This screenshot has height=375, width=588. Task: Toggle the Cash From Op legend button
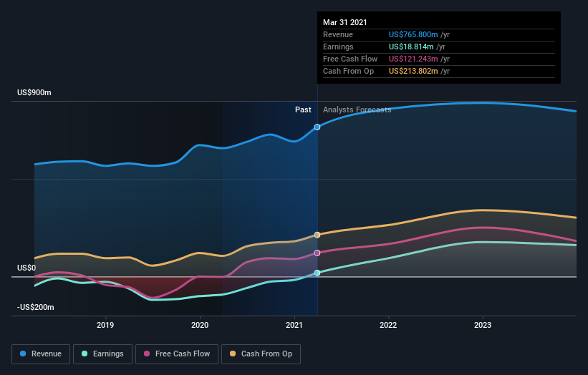261,354
